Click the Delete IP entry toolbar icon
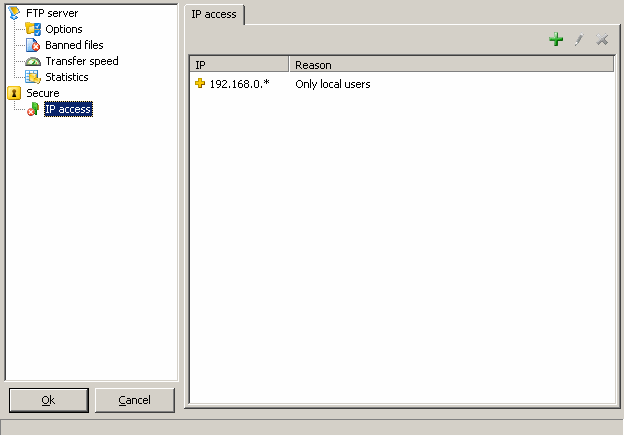 point(602,40)
